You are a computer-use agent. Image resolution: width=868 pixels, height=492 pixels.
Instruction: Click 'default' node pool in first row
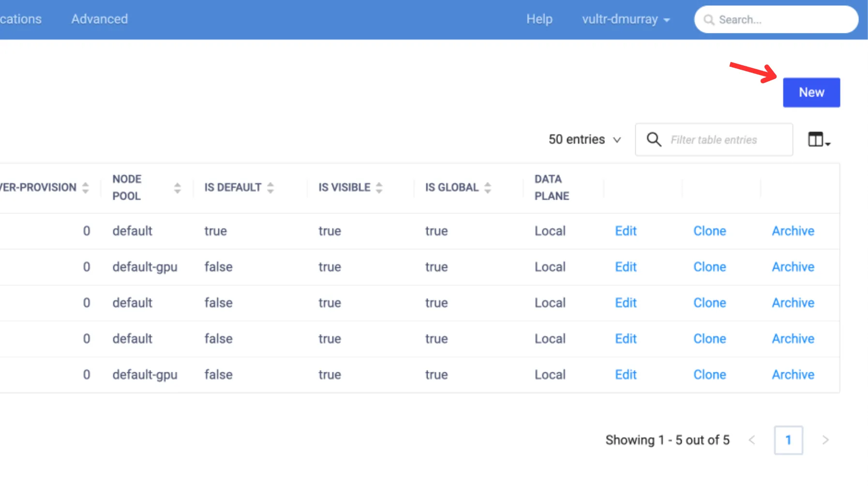point(132,231)
